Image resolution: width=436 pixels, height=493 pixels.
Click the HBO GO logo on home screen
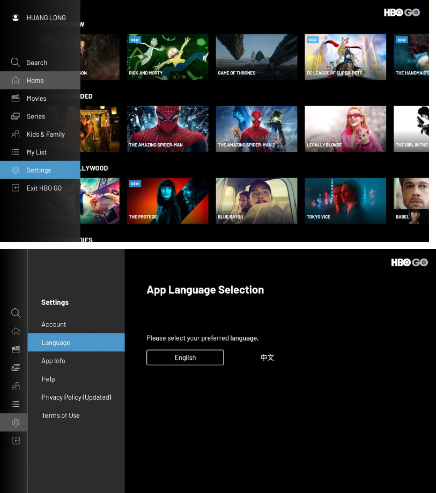(402, 13)
